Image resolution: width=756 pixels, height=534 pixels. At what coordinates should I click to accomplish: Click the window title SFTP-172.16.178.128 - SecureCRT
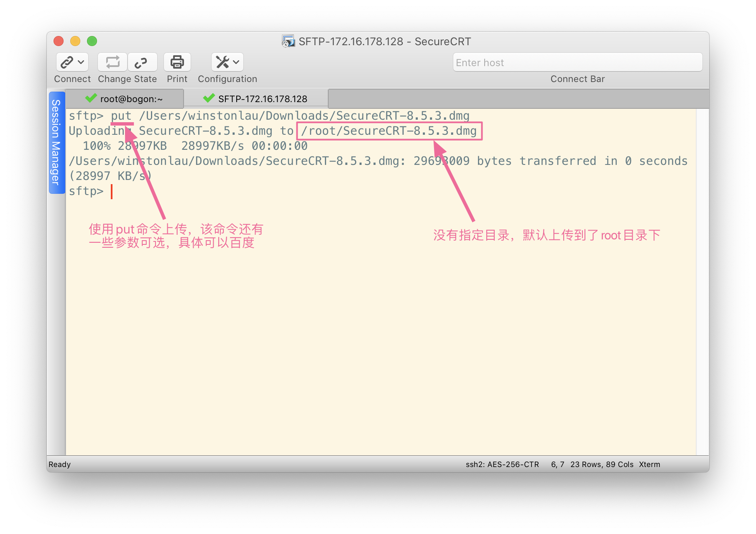385,41
